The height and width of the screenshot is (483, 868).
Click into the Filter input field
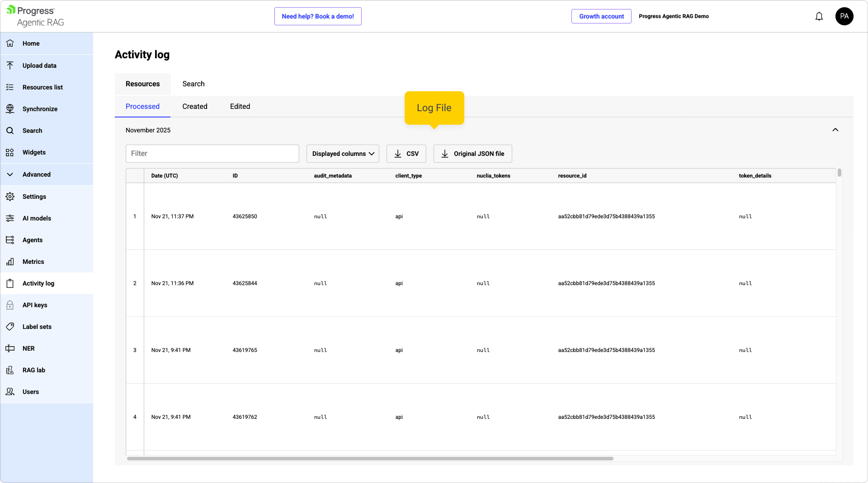click(212, 154)
